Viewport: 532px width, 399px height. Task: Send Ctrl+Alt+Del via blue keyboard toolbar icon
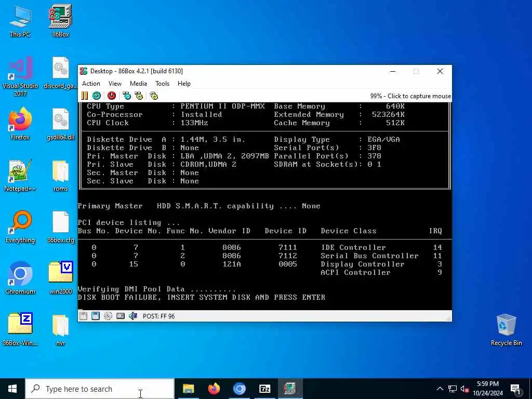pyautogui.click(x=127, y=96)
